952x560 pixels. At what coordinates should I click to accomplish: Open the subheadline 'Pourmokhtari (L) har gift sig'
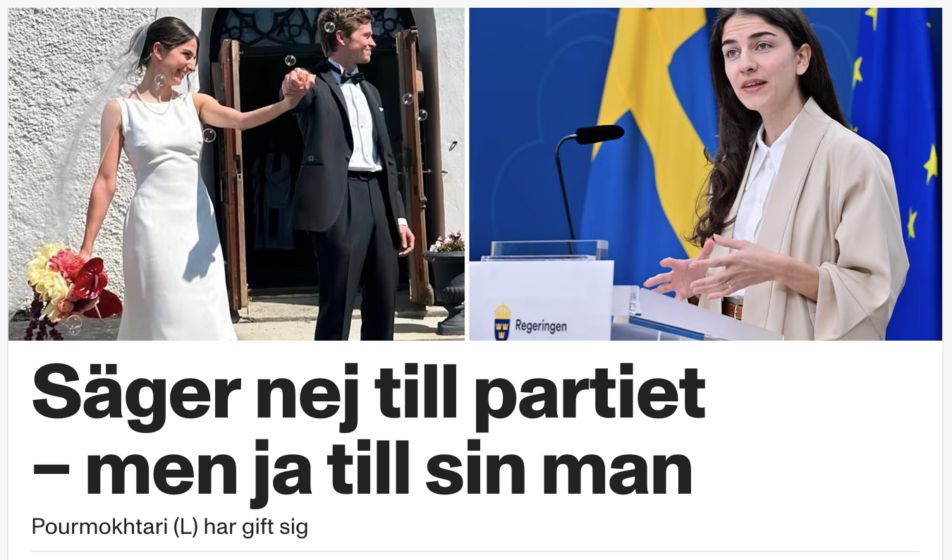[170, 527]
